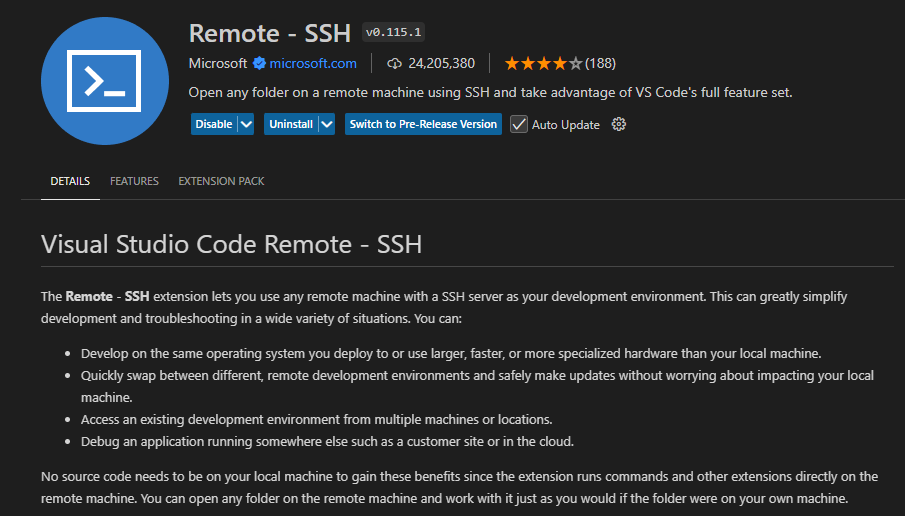The height and width of the screenshot is (516, 905).
Task: Click the star rating for the extension
Action: pos(543,63)
